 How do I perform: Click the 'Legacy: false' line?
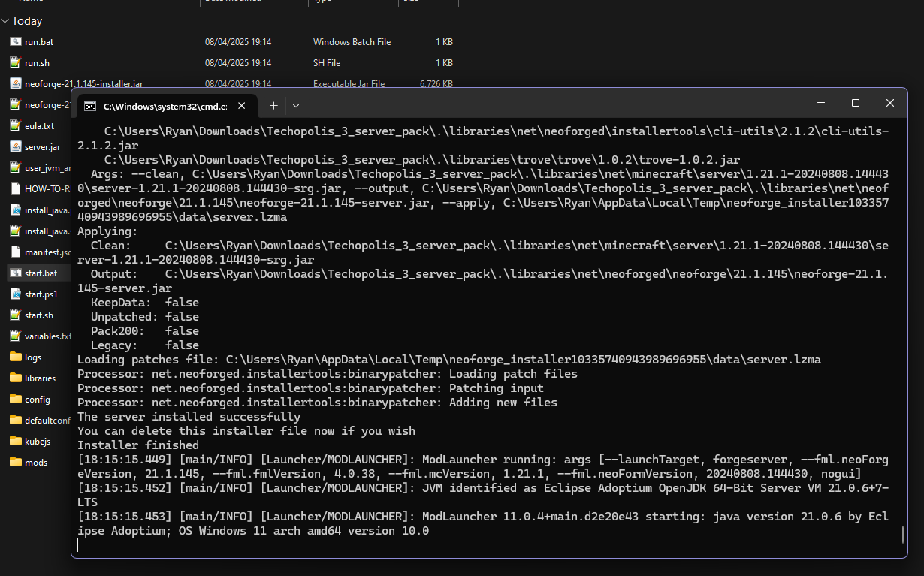[x=145, y=345]
